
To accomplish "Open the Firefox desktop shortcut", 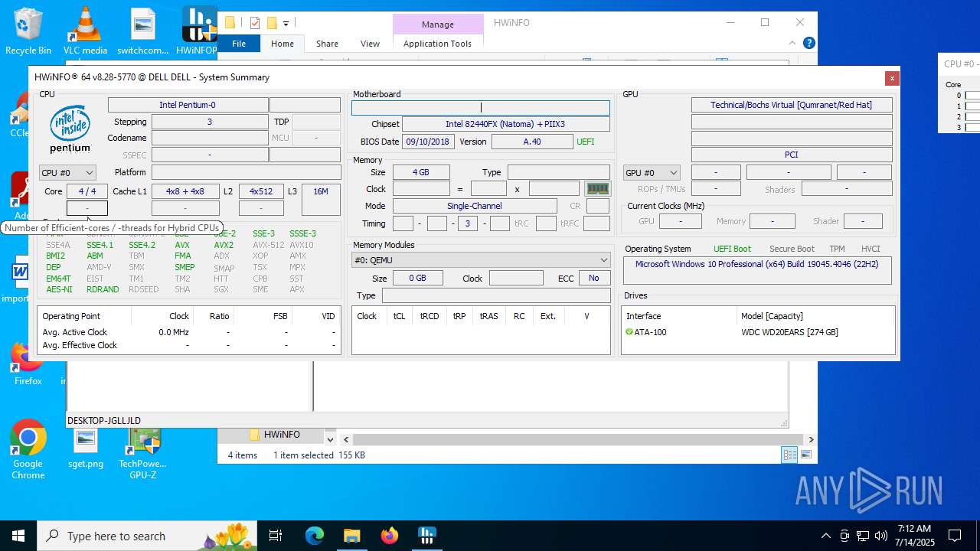I will point(28,364).
